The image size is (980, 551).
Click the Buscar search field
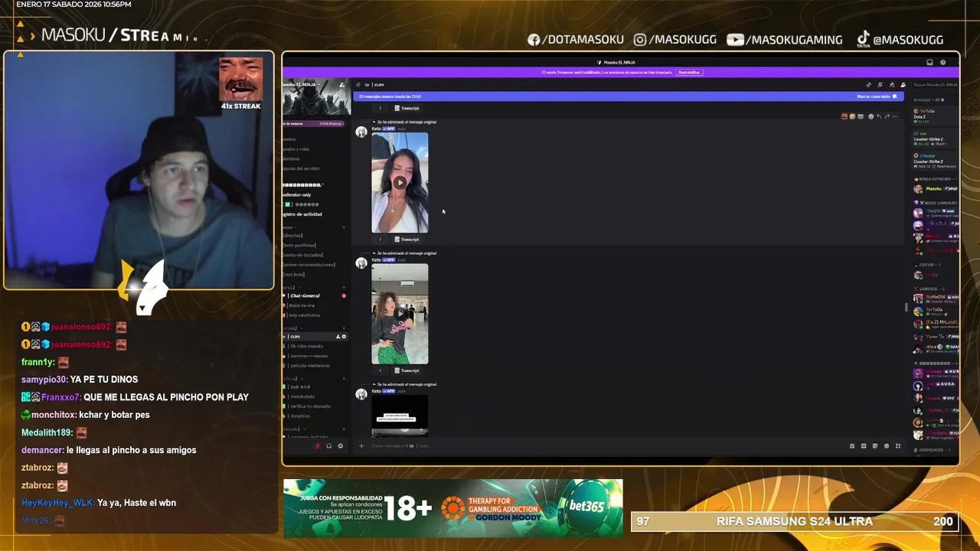936,85
